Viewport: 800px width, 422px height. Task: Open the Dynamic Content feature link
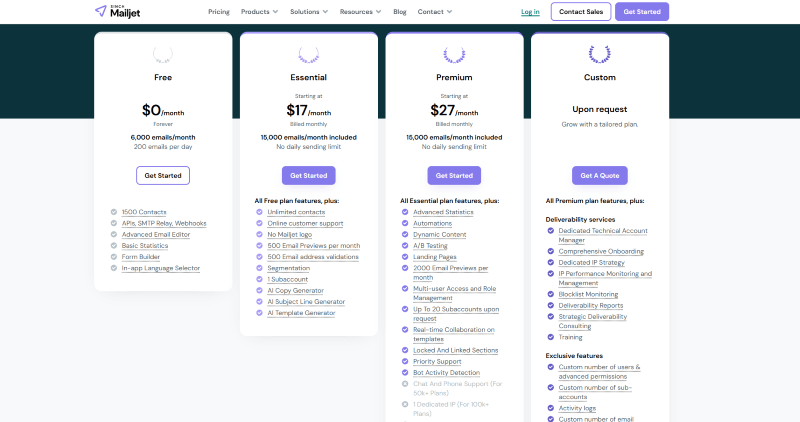click(439, 235)
